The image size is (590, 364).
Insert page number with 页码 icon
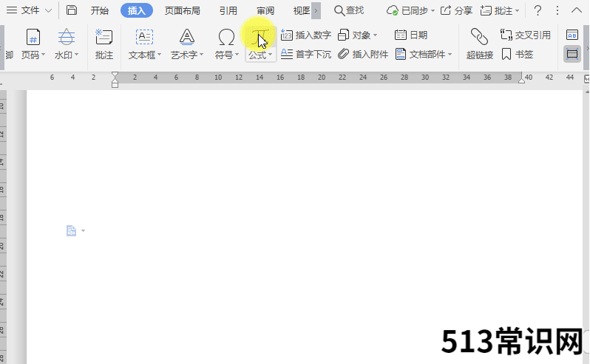click(x=33, y=38)
